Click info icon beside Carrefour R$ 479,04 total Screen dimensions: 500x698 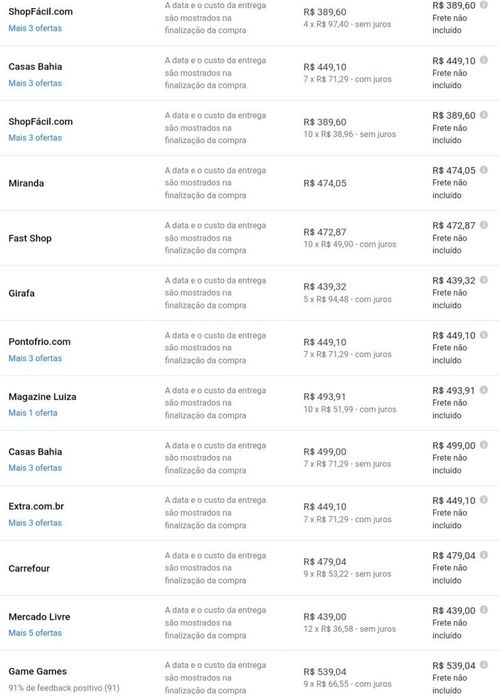[484, 555]
